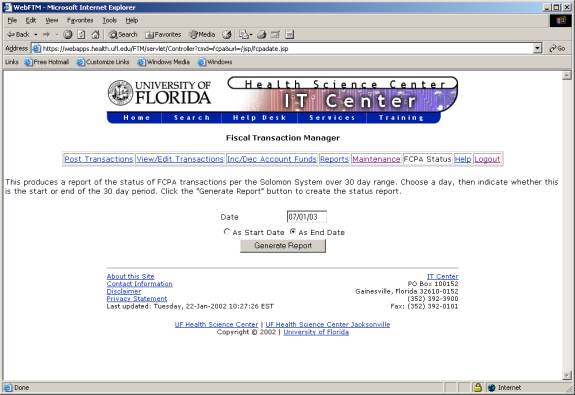Open the Favorites menu in menu bar
575x395 pixels.
80,21
